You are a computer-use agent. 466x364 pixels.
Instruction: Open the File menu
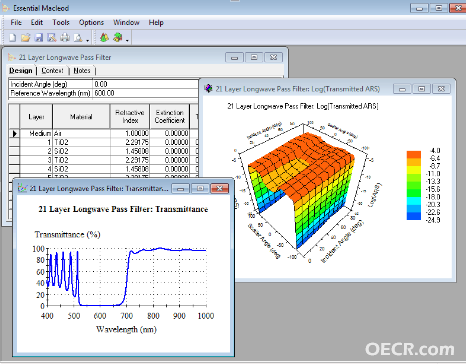pyautogui.click(x=16, y=22)
